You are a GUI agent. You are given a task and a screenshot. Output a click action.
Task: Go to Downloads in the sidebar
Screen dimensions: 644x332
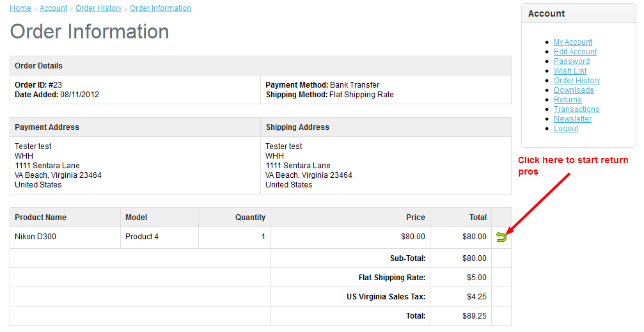(574, 90)
